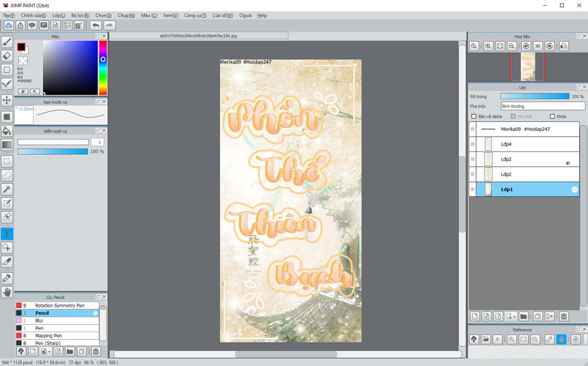
Task: Select the Merika09 #Hoidap247 layer row
Action: (524, 129)
